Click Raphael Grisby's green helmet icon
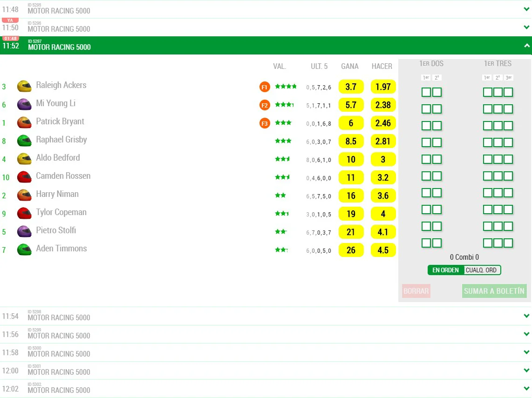Screen dimensions: 532x398 coord(24,141)
